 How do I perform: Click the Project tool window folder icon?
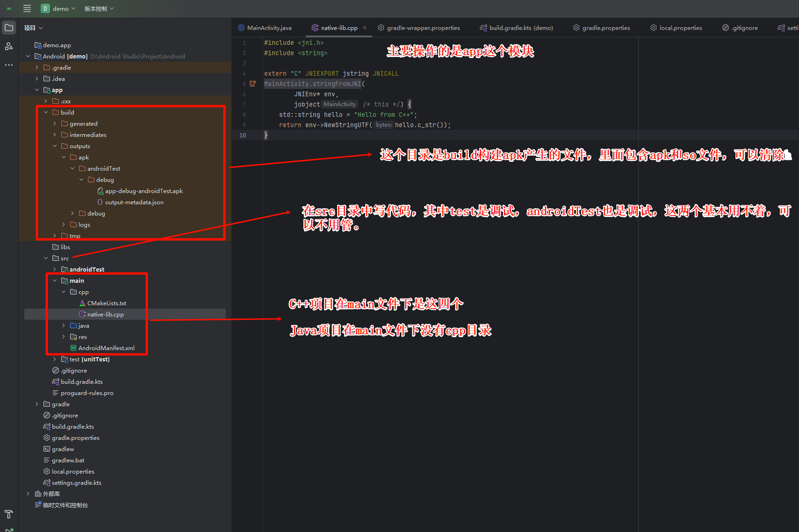[9, 28]
